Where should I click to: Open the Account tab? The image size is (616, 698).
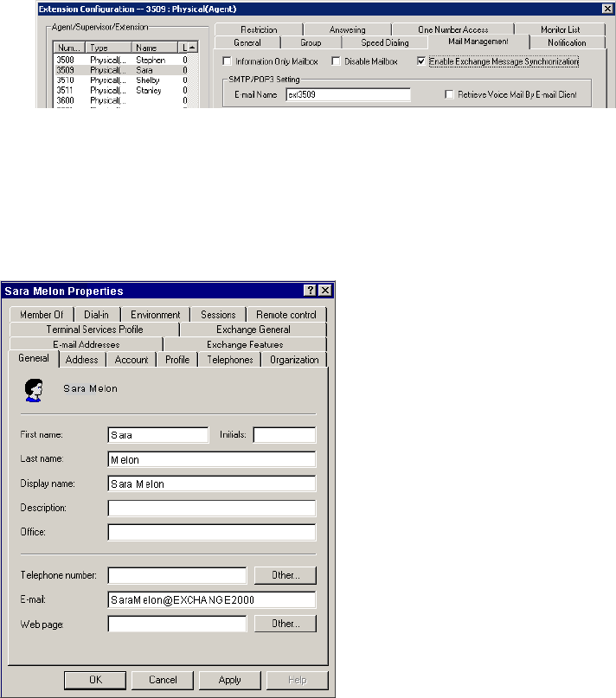132,360
